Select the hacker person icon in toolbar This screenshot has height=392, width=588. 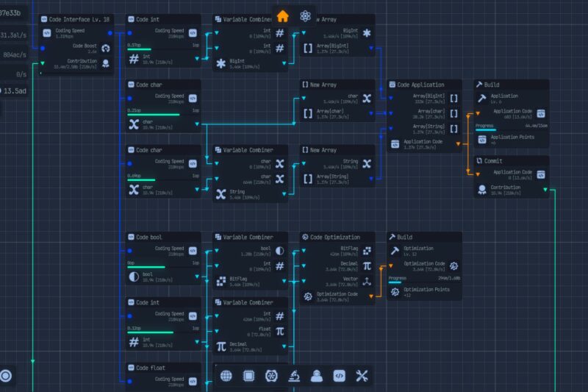(x=316, y=376)
